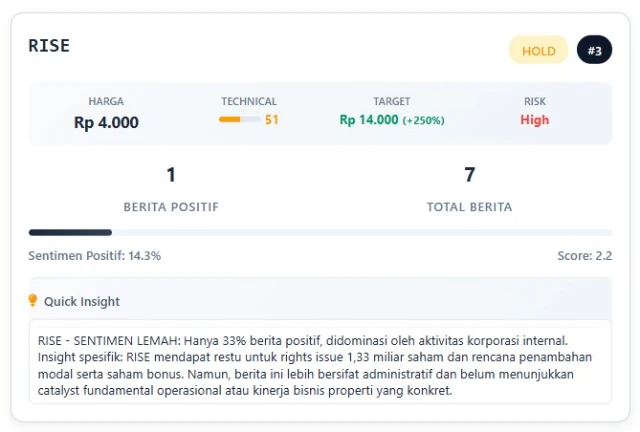640x432 pixels.
Task: Click the Sentimen Positif 14.3% label
Action: 95,256
